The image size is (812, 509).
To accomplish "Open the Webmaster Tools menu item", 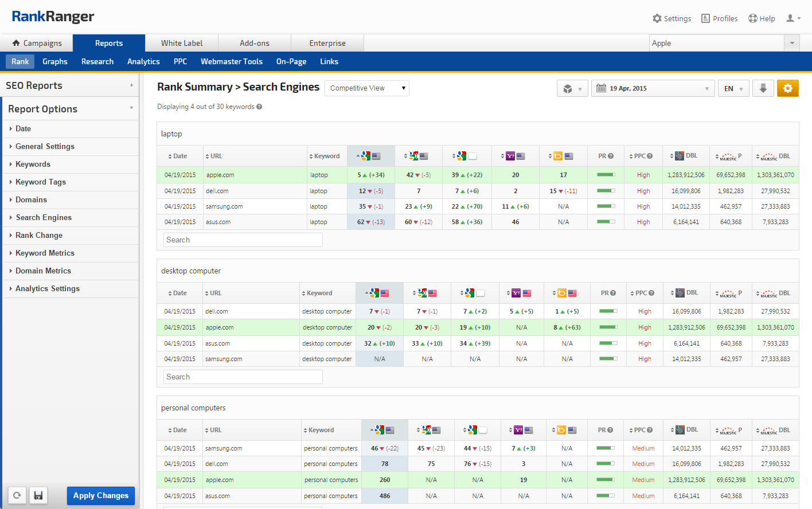I will 232,61.
